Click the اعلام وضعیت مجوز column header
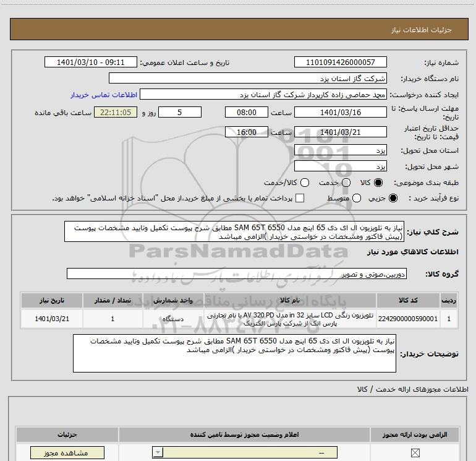Screen dimensions: 476x461 (244, 435)
